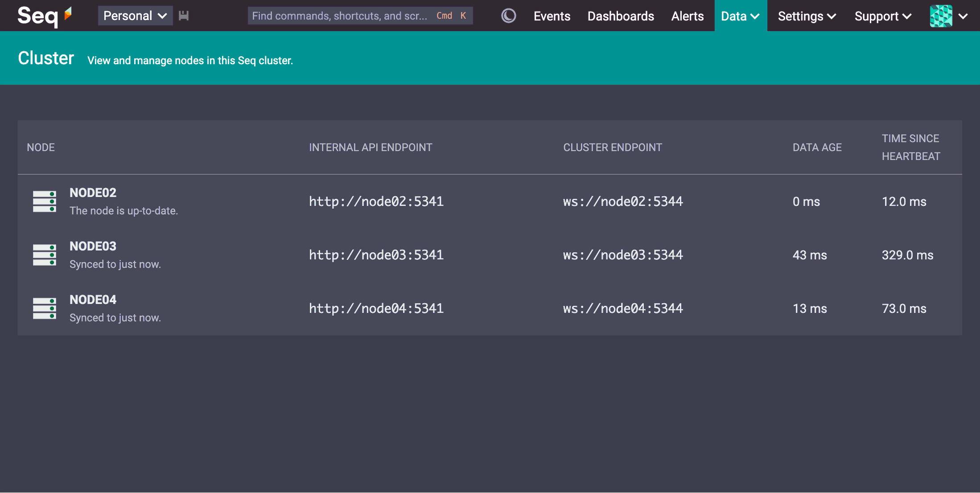Select the NODE02 node name
The height and width of the screenshot is (493, 980).
coord(93,193)
